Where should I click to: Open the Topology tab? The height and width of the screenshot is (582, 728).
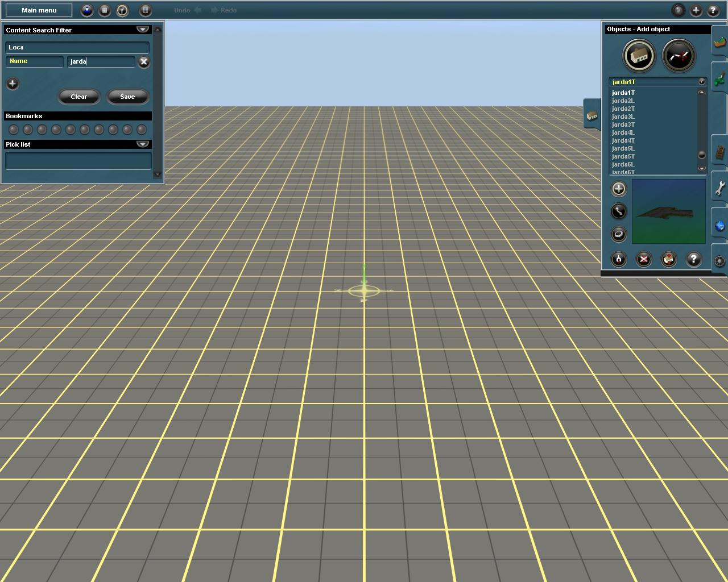click(x=719, y=41)
